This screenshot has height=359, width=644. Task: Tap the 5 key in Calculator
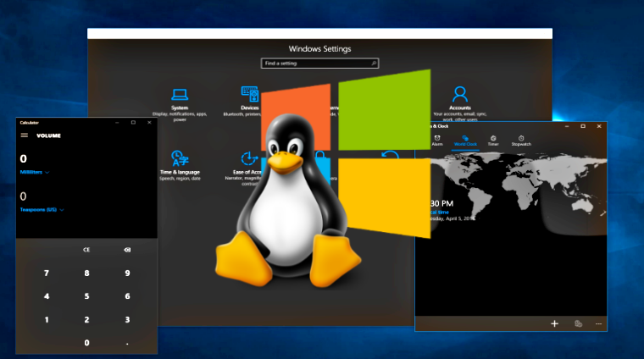[86, 296]
